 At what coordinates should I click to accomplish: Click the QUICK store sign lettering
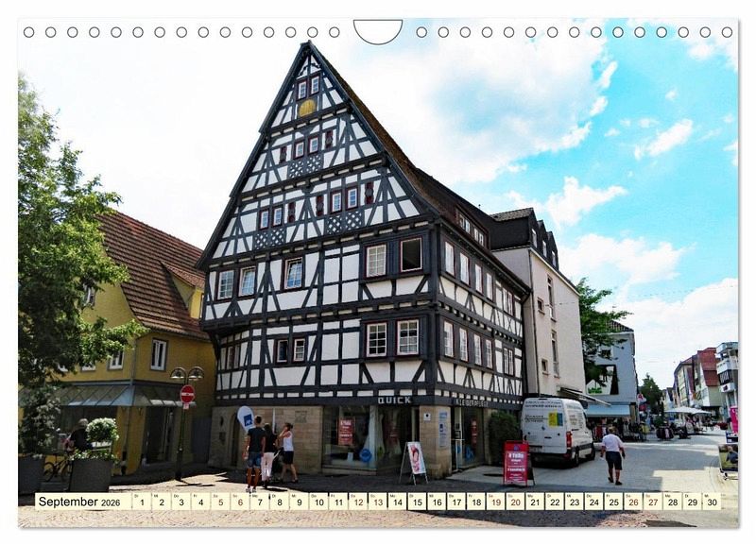[x=394, y=400]
